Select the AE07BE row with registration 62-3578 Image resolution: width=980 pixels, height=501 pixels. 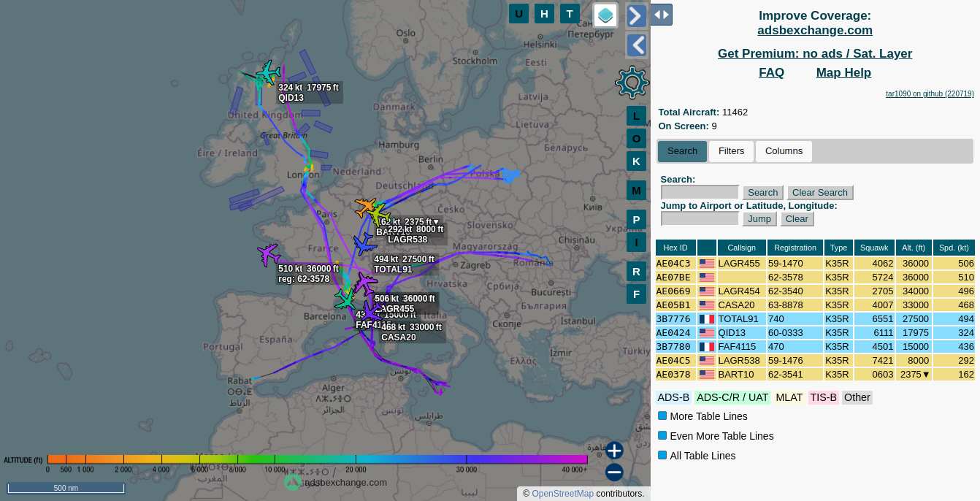pyautogui.click(x=815, y=278)
